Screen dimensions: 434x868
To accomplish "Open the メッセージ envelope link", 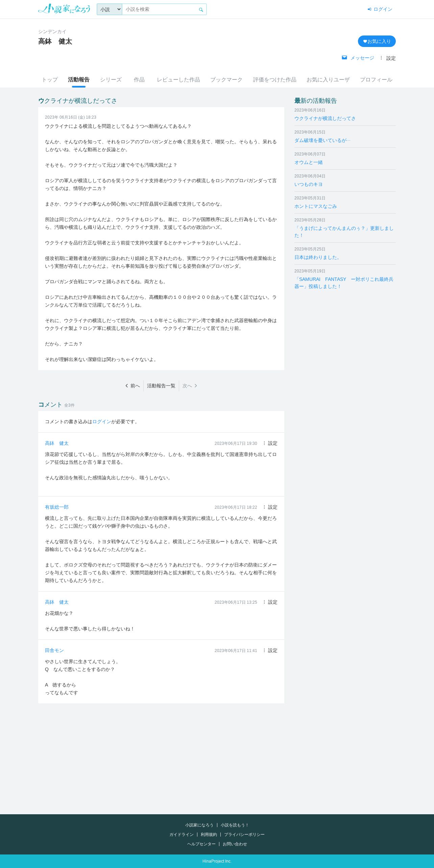I will point(358,58).
